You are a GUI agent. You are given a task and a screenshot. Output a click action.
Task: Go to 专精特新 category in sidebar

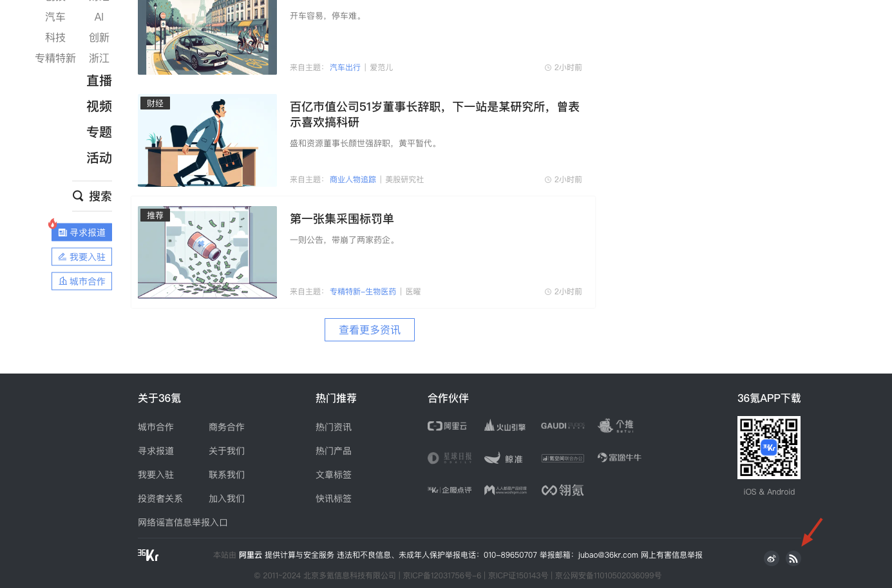(x=55, y=58)
